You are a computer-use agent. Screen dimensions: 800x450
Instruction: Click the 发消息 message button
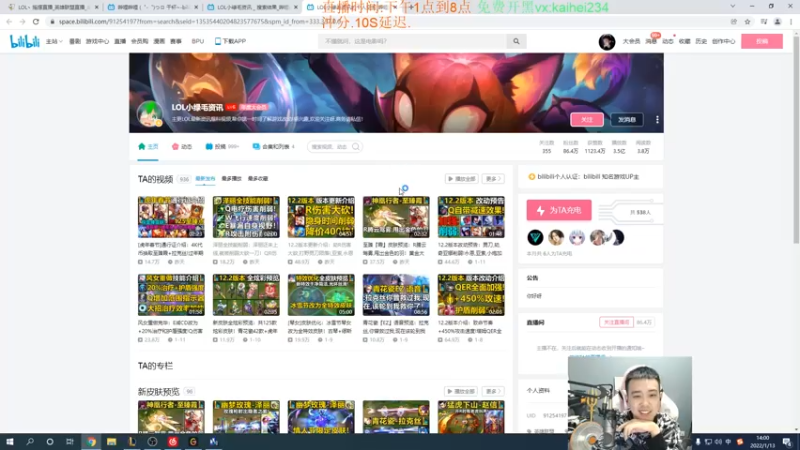(x=627, y=119)
